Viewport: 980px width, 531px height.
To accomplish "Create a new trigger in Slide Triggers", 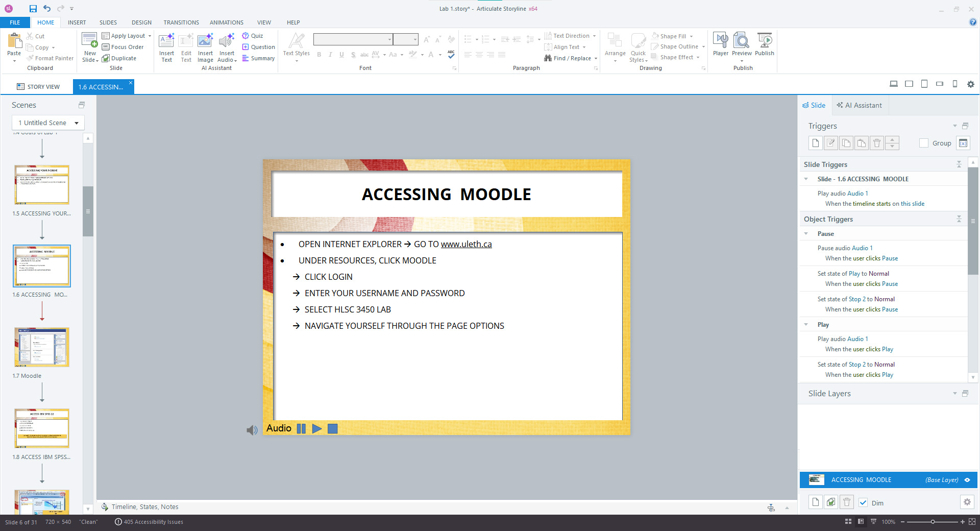I will pos(815,143).
